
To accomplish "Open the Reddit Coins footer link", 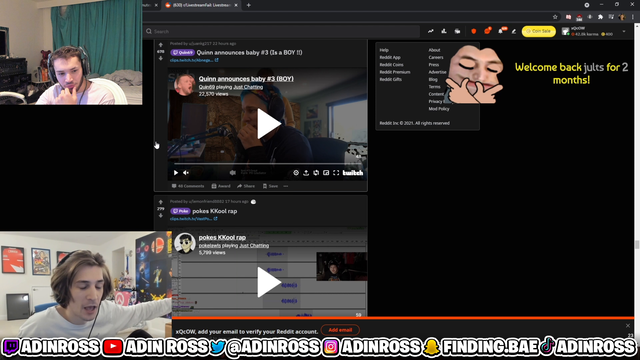I will point(391,65).
